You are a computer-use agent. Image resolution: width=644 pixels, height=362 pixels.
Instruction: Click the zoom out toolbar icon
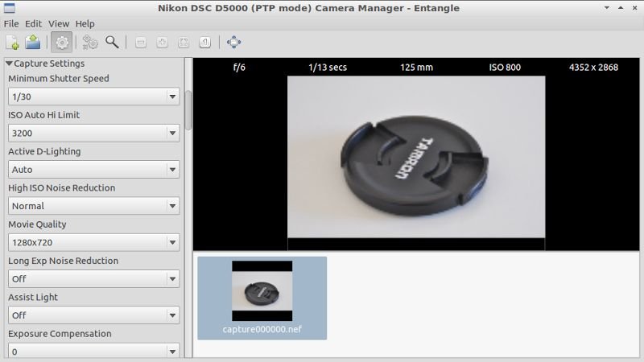pos(141,42)
